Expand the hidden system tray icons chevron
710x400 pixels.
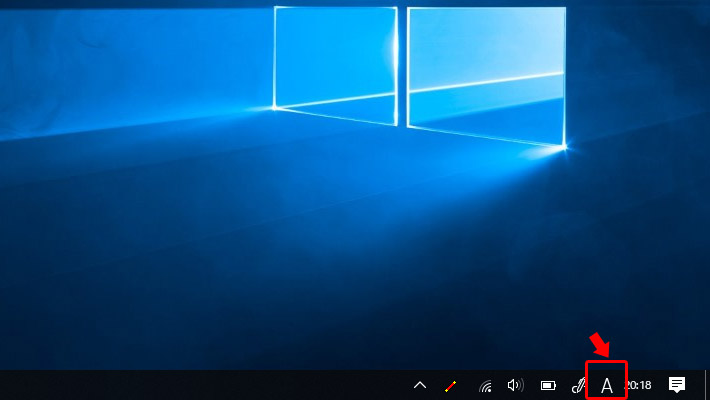(420, 386)
